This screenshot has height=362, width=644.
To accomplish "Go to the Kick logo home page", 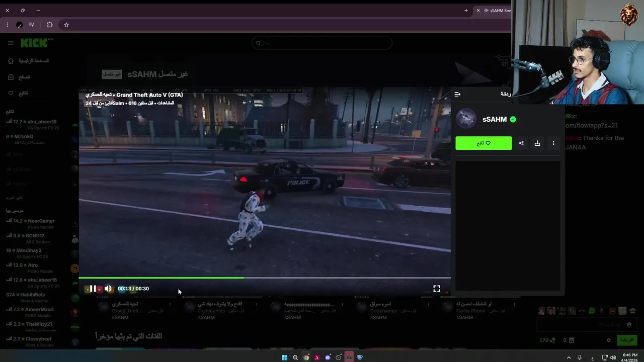I will click(36, 43).
